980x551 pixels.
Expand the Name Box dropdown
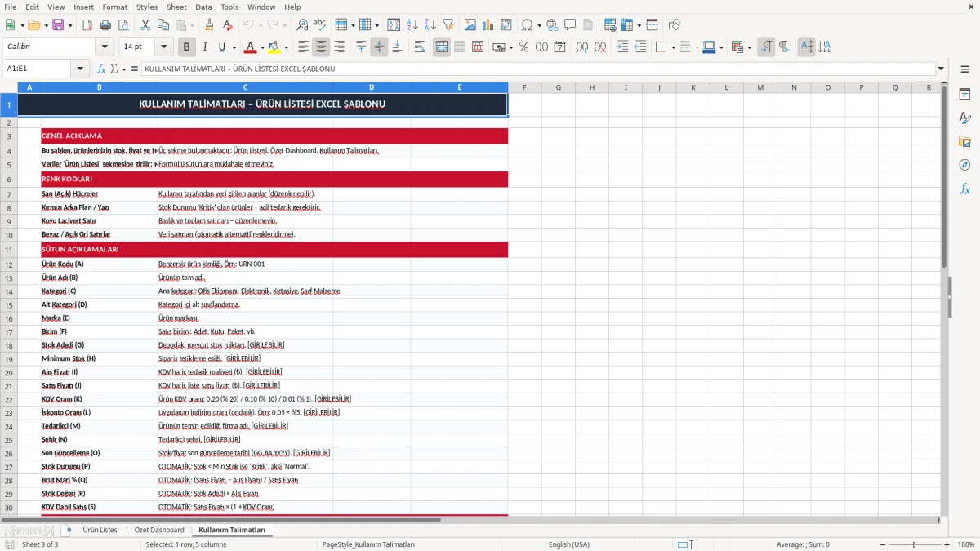coord(80,69)
